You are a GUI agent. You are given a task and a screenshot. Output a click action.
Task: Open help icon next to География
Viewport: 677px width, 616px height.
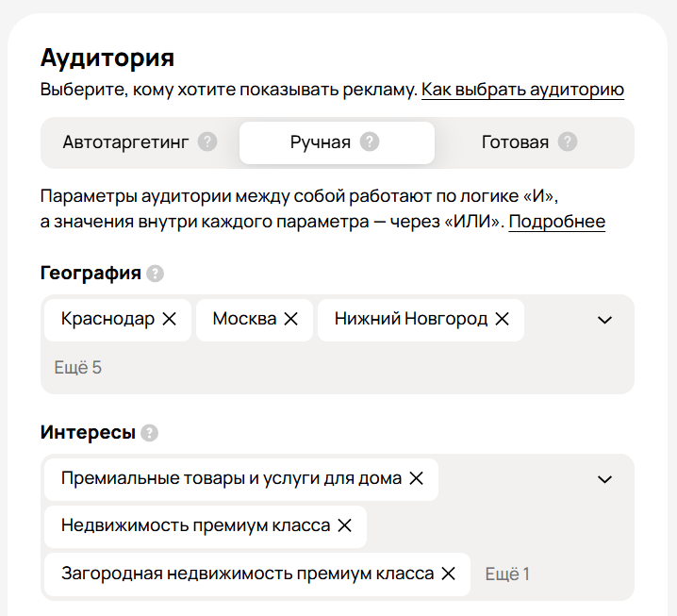pyautogui.click(x=155, y=274)
